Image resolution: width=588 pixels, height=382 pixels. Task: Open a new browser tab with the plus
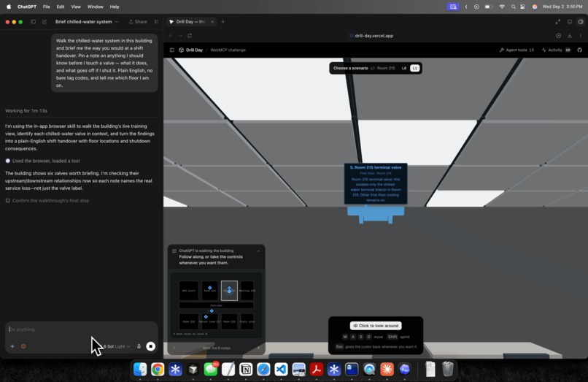click(x=223, y=22)
